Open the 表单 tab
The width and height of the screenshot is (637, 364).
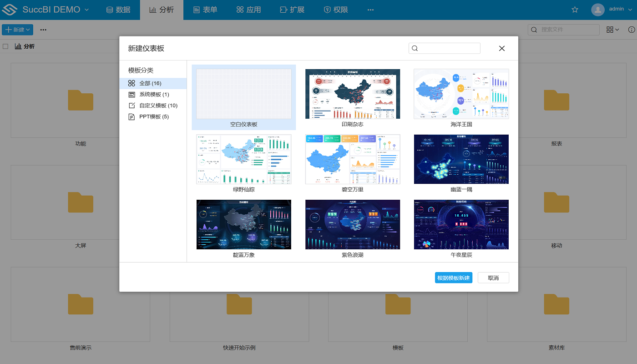click(x=205, y=10)
